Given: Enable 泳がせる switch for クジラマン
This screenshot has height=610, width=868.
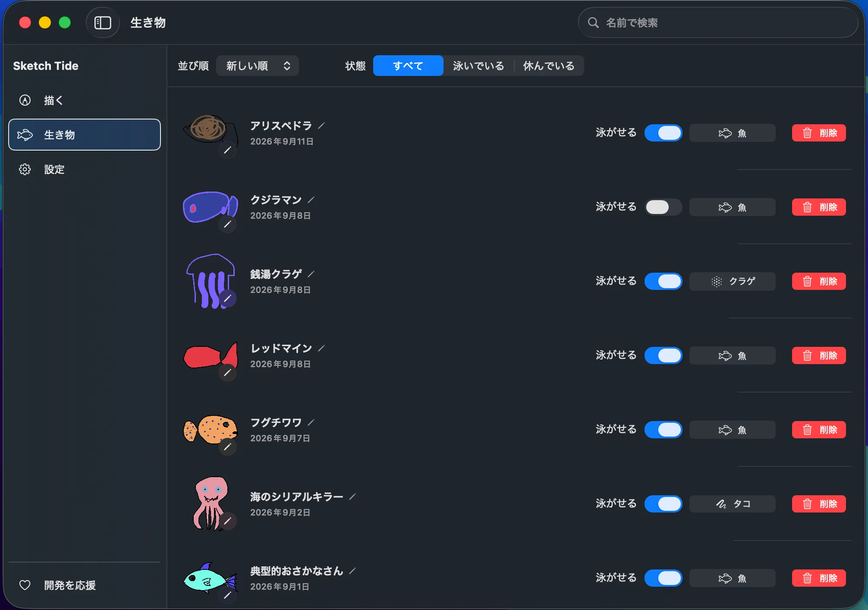Looking at the screenshot, I should pos(664,207).
